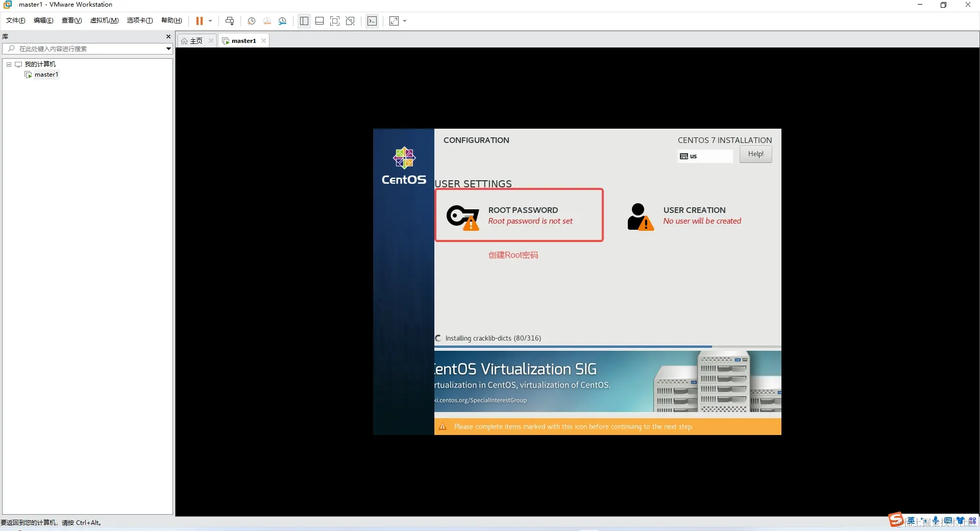
Task: Click the root password key icon
Action: (463, 218)
